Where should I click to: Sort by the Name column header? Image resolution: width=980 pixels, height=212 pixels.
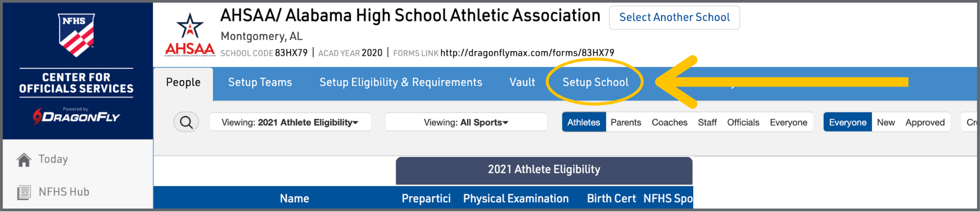click(x=295, y=199)
